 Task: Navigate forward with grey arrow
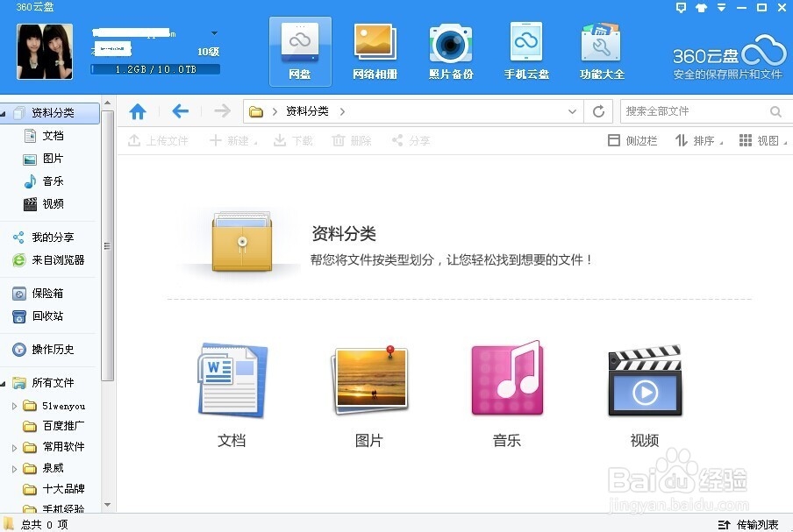tap(222, 110)
